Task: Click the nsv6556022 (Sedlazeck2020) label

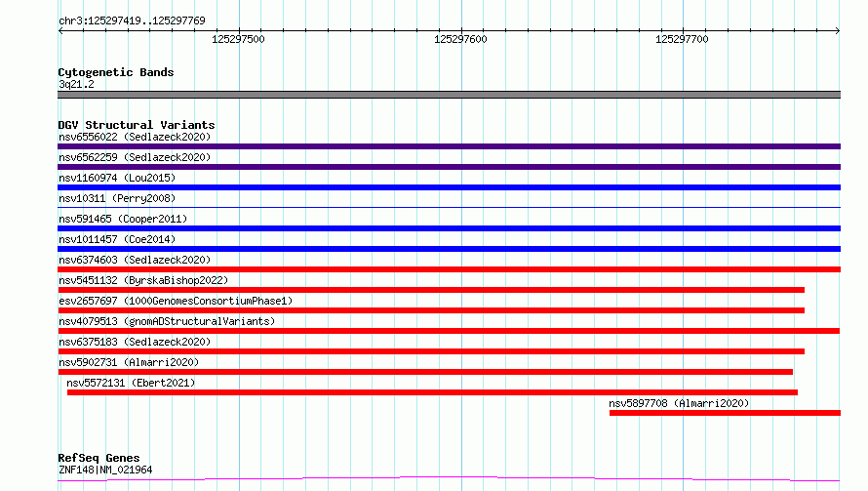Action: coord(135,137)
